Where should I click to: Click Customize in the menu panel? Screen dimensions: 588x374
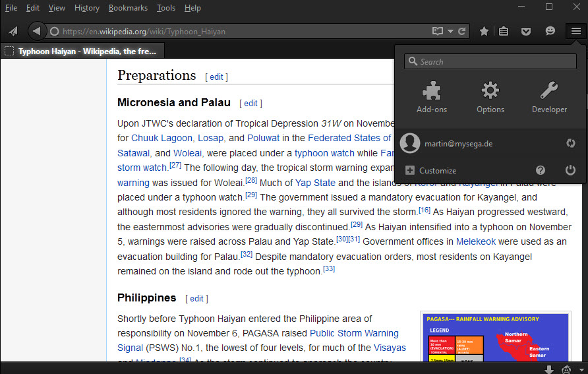[x=431, y=171]
